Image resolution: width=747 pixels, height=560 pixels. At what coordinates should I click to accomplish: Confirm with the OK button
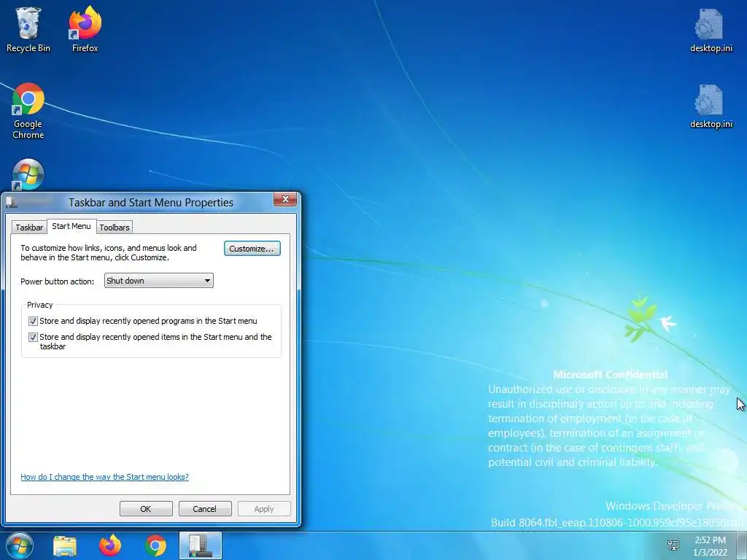[146, 508]
